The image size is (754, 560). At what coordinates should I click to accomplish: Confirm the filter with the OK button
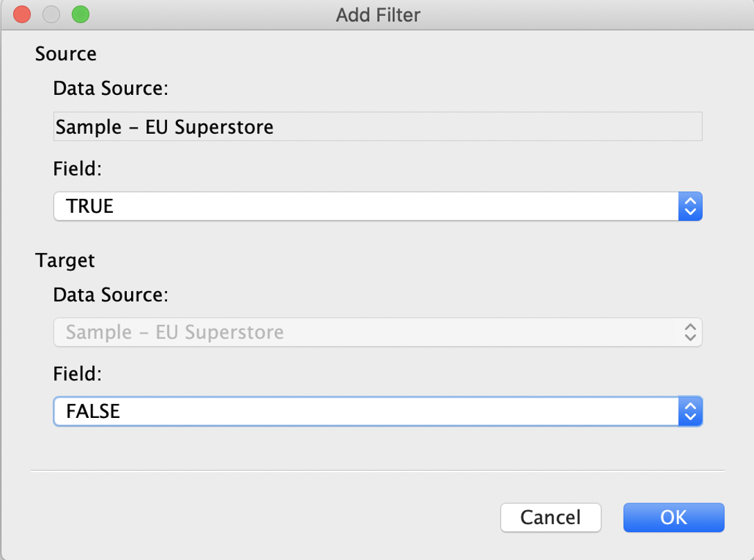point(674,518)
